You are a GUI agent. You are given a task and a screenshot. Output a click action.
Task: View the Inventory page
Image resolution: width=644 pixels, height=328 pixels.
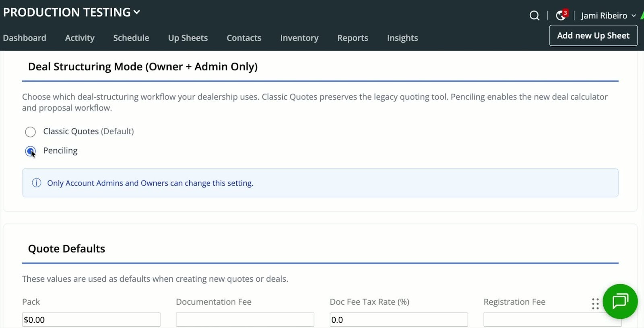pos(299,38)
